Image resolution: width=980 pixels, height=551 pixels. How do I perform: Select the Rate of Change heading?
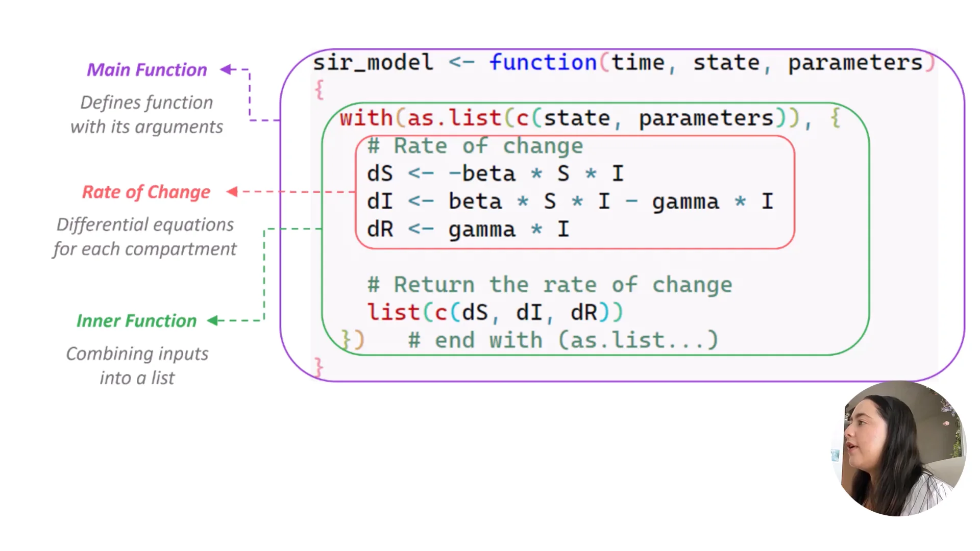146,192
